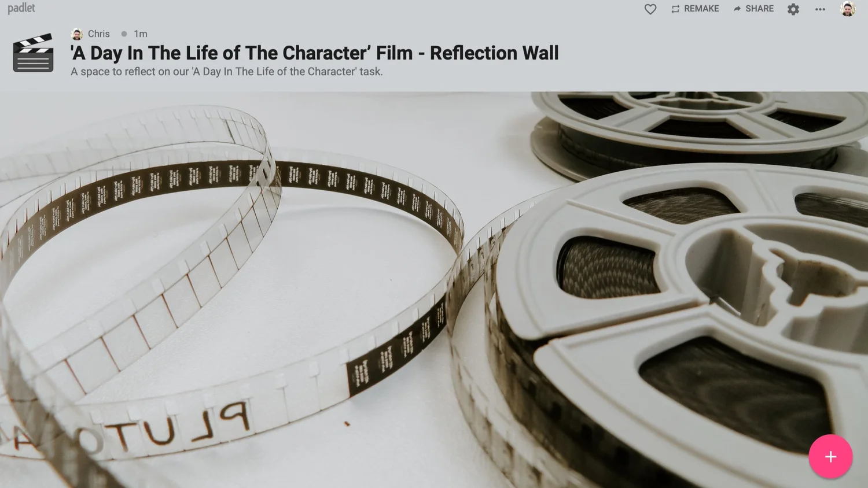This screenshot has width=868, height=488.
Task: Click the Reflection Wall title heading
Action: pyautogui.click(x=314, y=53)
